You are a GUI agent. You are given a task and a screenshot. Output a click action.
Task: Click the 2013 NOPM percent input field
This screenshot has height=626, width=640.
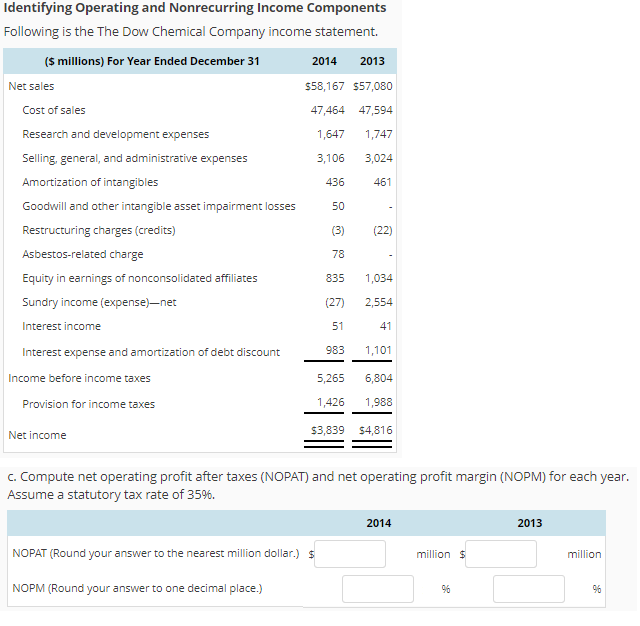pyautogui.click(x=529, y=589)
